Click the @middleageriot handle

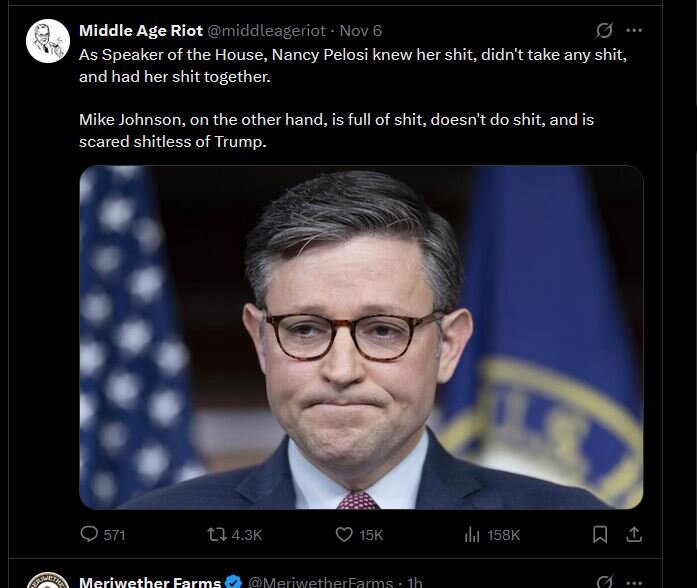[x=266, y=30]
